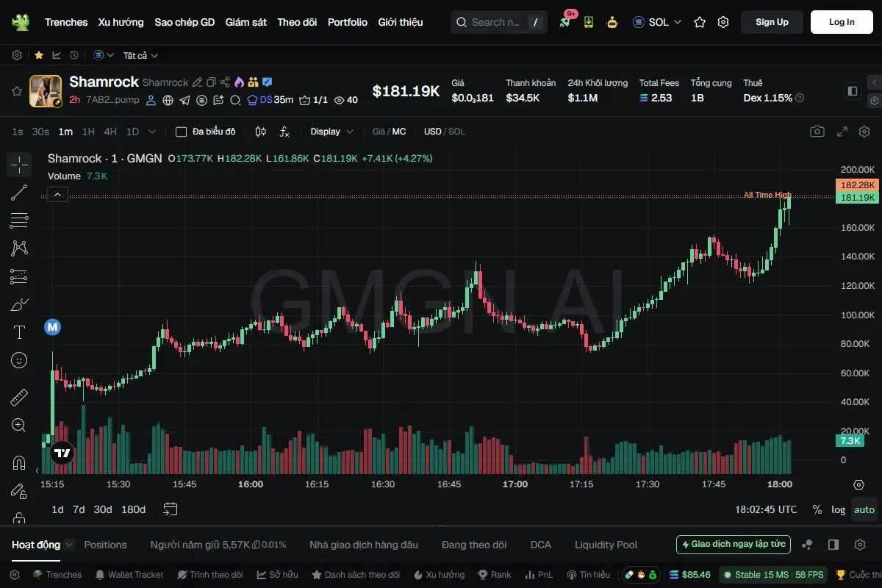Open the emoji icons tool
882x588 pixels.
tap(19, 360)
